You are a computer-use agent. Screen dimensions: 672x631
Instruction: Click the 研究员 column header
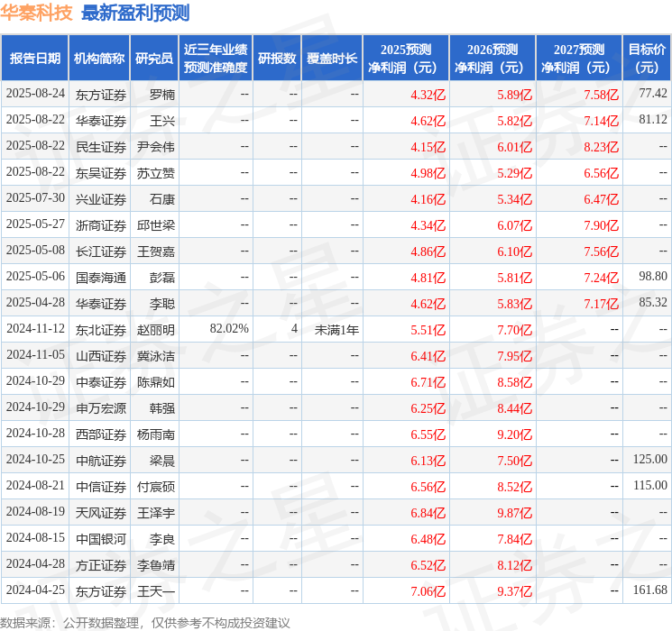pos(154,59)
